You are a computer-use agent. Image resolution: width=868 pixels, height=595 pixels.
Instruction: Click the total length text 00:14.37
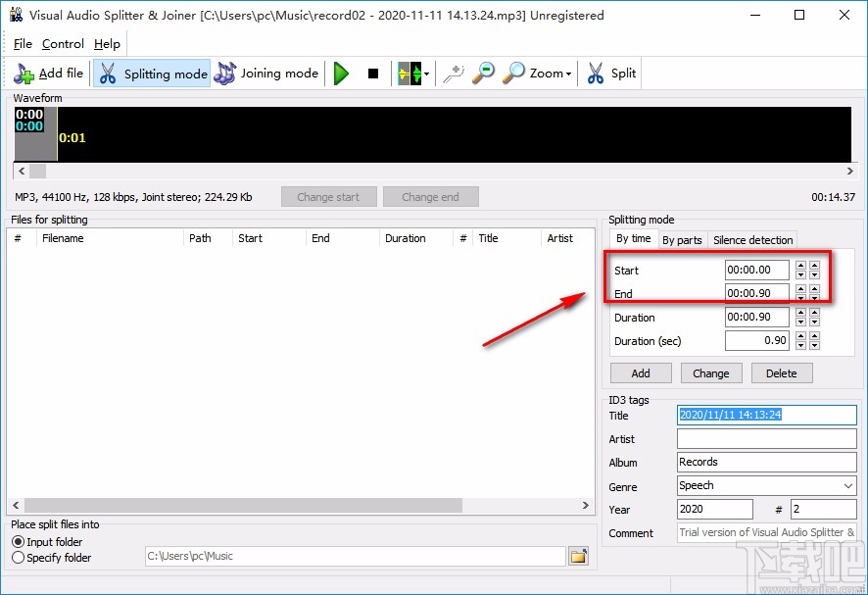click(833, 197)
